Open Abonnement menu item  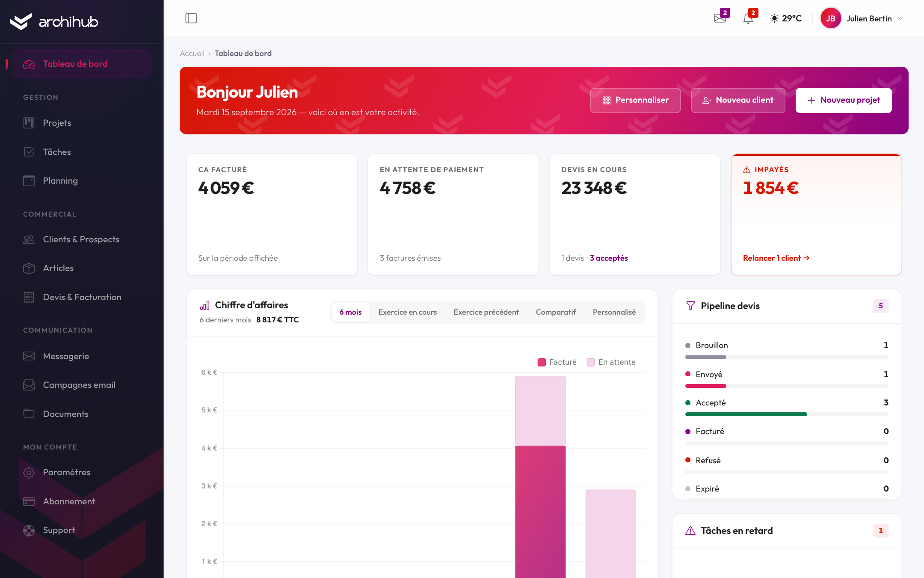pyautogui.click(x=82, y=501)
